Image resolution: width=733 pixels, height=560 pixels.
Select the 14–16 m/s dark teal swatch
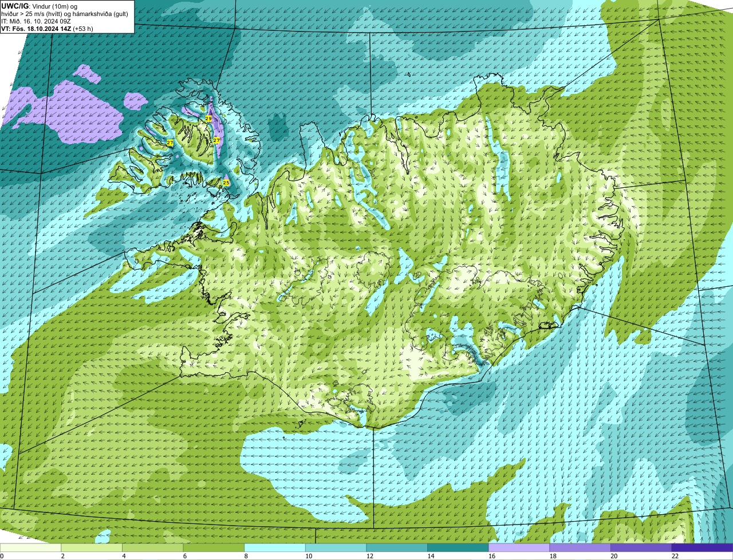(458, 547)
